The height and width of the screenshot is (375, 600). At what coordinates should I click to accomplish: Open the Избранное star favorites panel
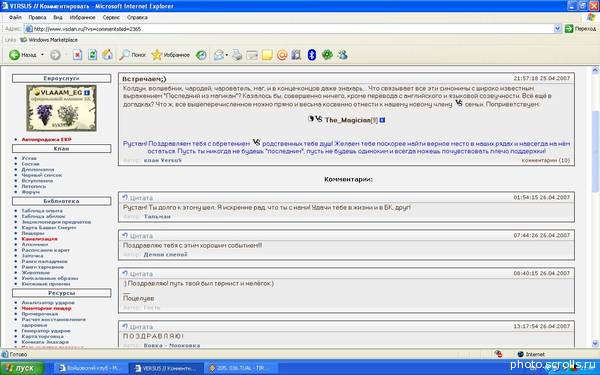tap(170, 55)
